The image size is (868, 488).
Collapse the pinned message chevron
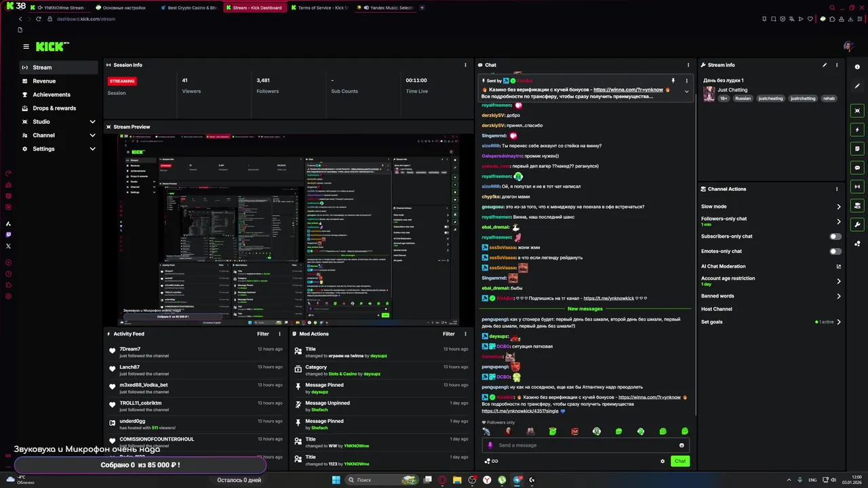coord(686,91)
